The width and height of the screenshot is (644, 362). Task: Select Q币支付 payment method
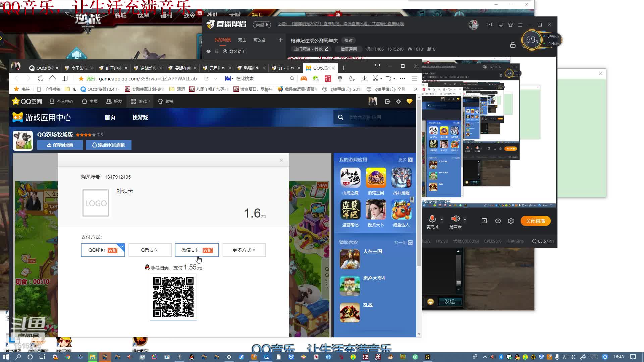(150, 250)
